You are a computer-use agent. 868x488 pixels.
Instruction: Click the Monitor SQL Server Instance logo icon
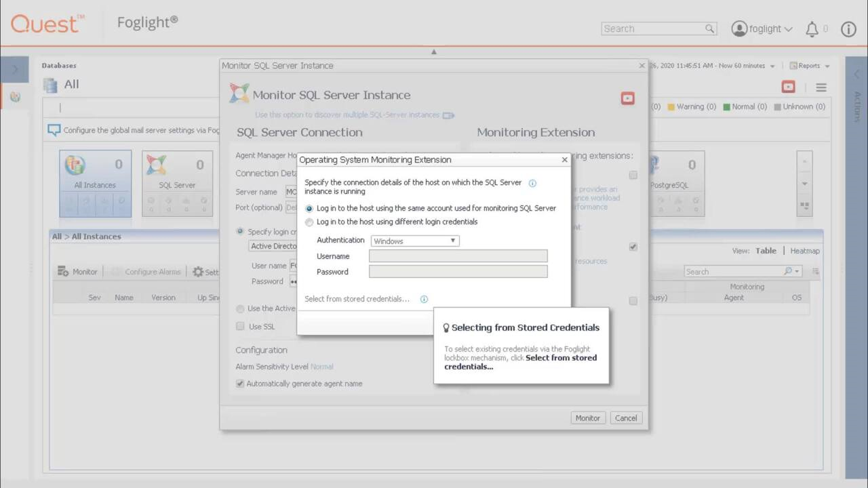point(239,94)
